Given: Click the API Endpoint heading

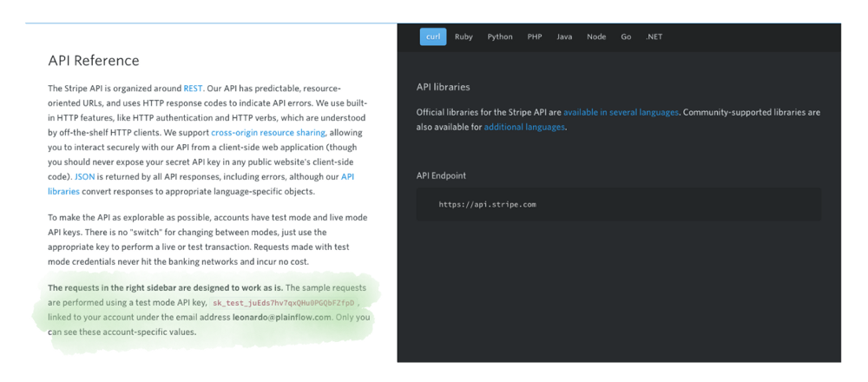Looking at the screenshot, I should click(441, 175).
